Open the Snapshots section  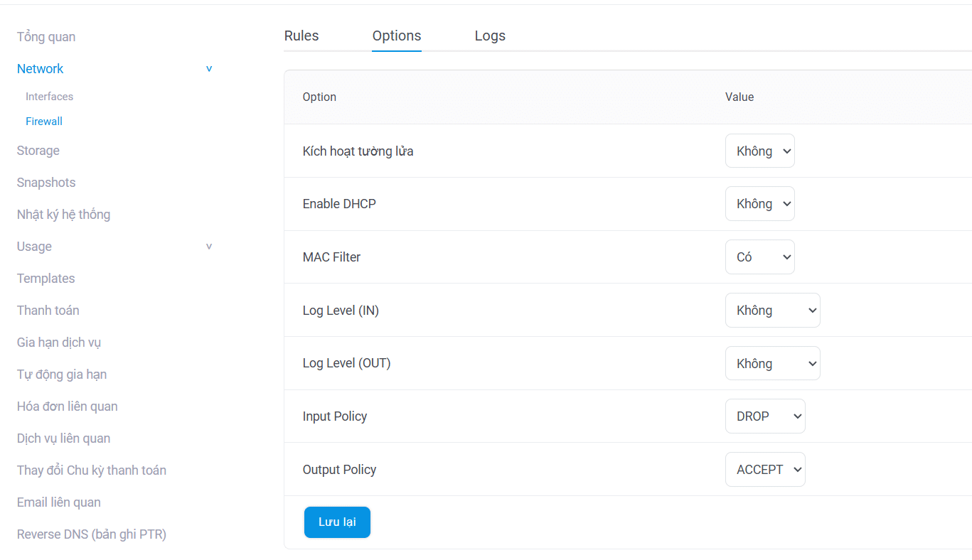click(x=46, y=182)
